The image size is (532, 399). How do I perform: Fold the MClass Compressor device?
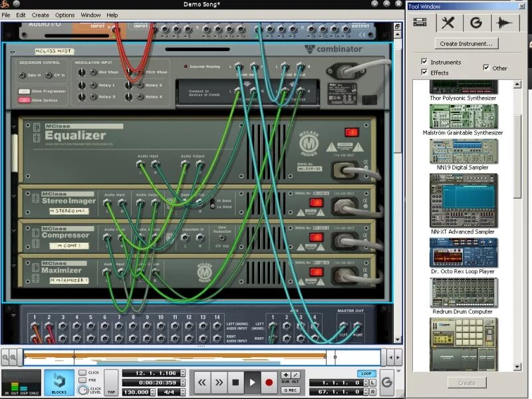14,231
